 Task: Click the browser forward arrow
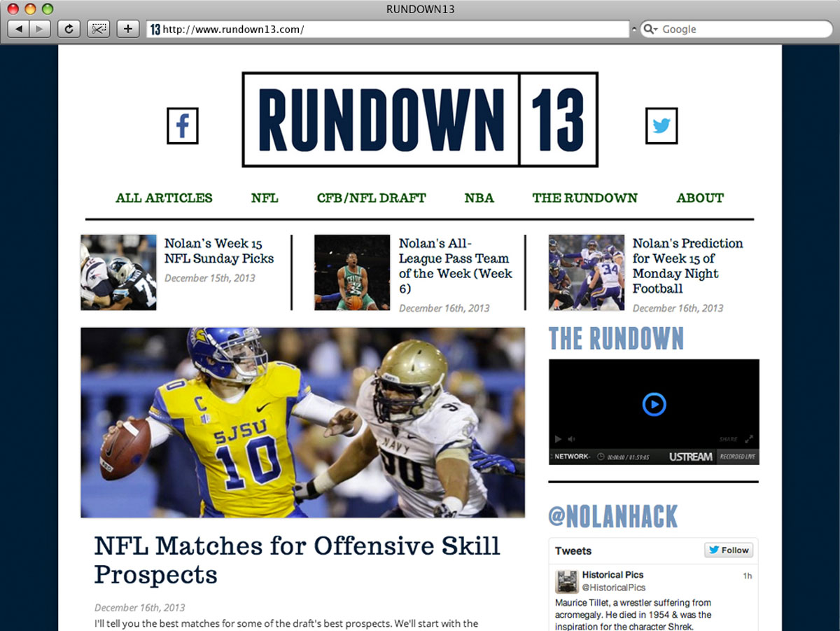[x=39, y=29]
